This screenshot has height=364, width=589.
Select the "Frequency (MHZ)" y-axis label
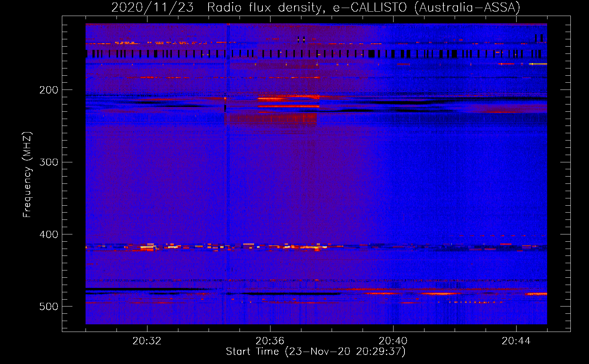tap(27, 175)
